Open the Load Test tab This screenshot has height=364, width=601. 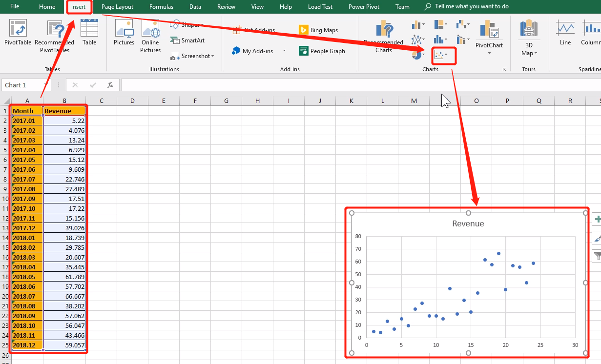320,7
